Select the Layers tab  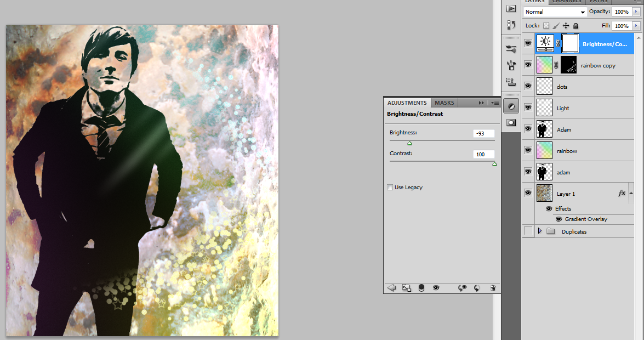click(x=535, y=2)
